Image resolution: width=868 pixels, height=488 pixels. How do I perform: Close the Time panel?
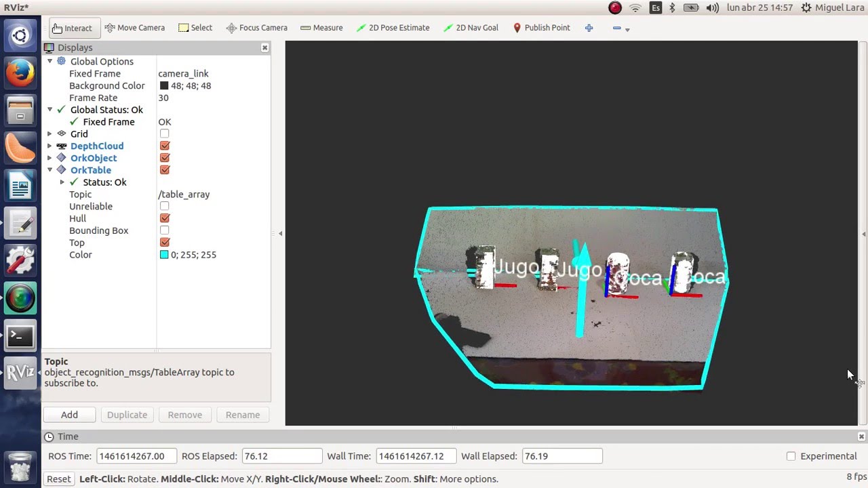(x=861, y=436)
